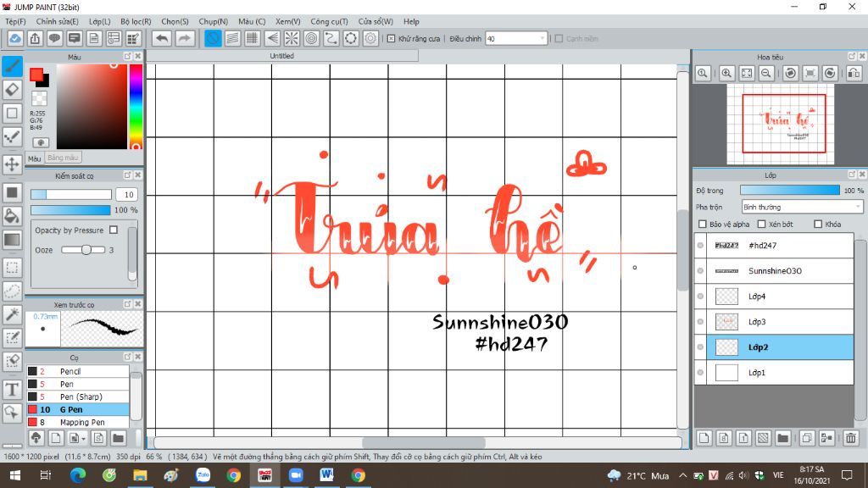The image size is (868, 488).
Task: Adjust layer Độ trong opacity slider
Action: pos(790,191)
